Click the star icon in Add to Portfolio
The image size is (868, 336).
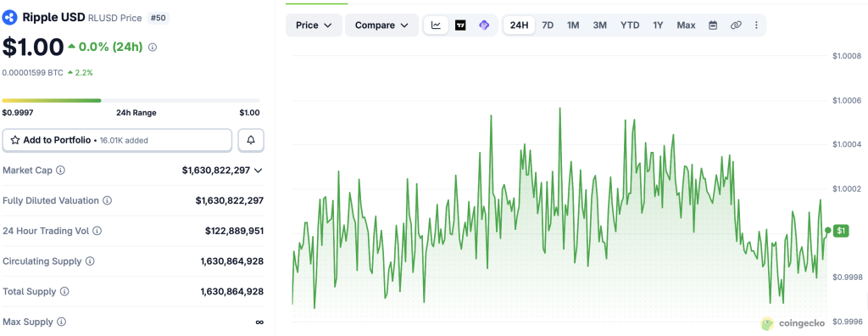15,140
